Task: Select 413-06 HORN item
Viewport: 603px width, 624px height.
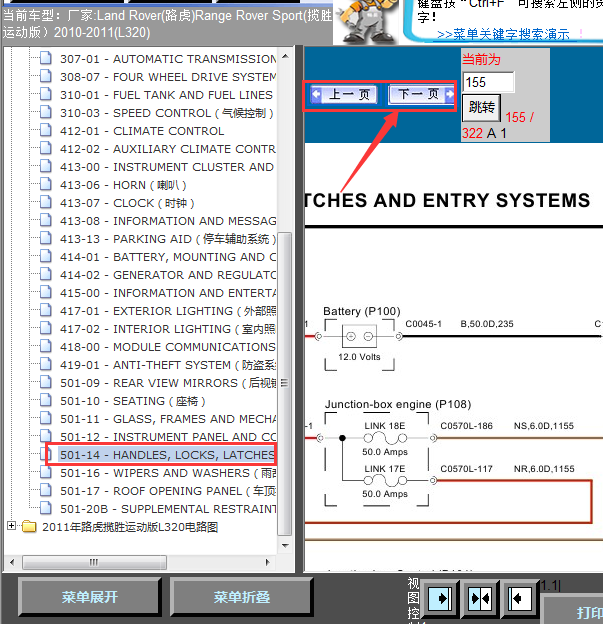Action: pos(123,185)
